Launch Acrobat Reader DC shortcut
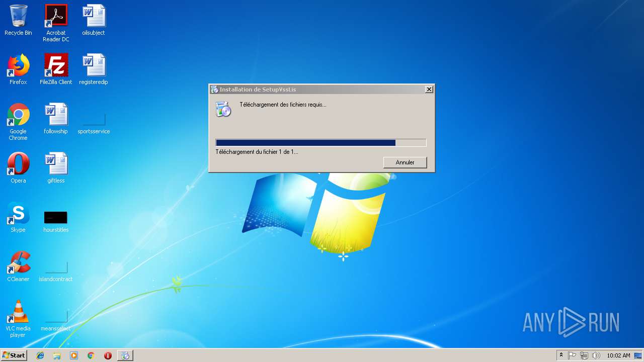The width and height of the screenshot is (644, 362). 56,23
